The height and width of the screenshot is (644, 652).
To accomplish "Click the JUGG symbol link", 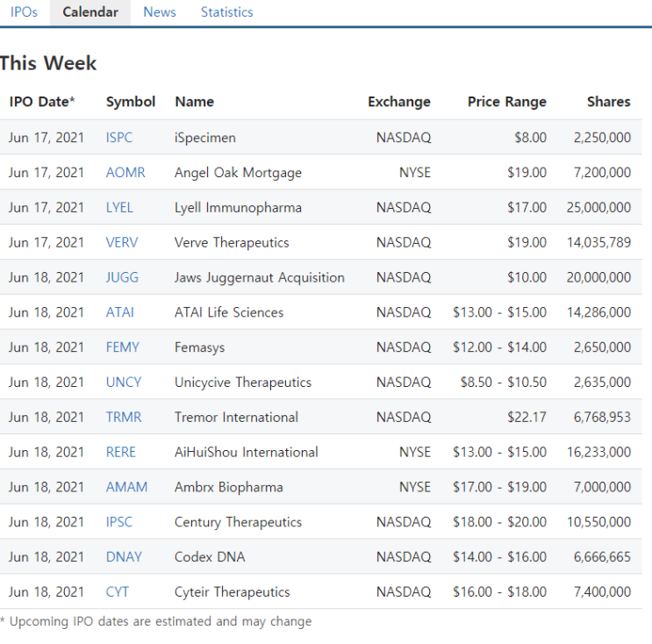I will 122,277.
